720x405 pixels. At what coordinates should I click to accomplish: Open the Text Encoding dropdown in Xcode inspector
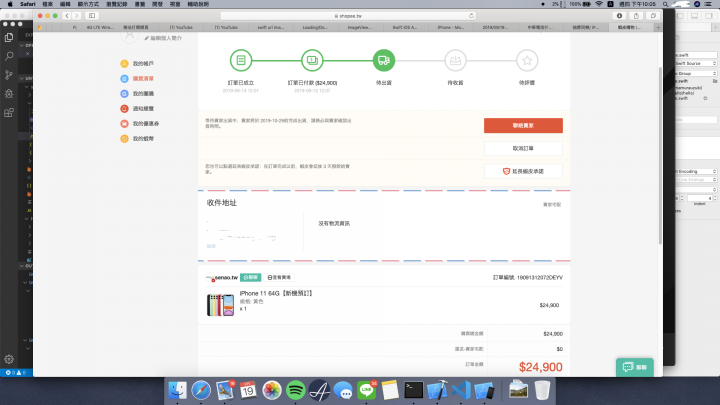point(696,171)
